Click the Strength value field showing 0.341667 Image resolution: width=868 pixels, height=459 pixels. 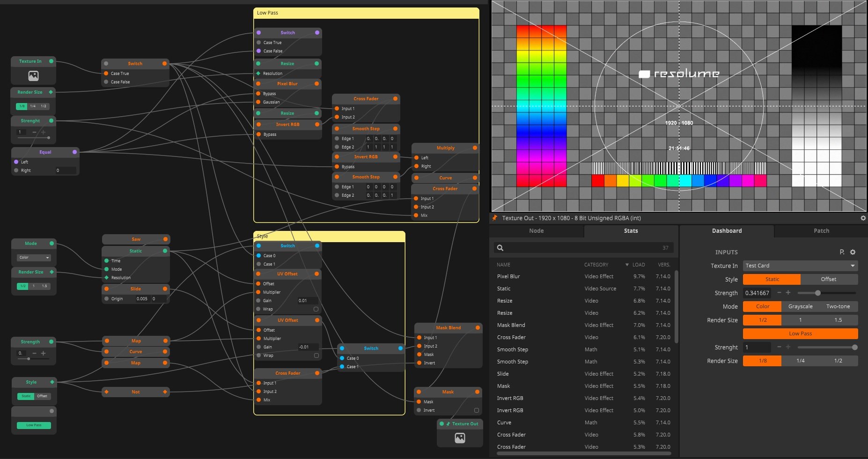coord(757,293)
